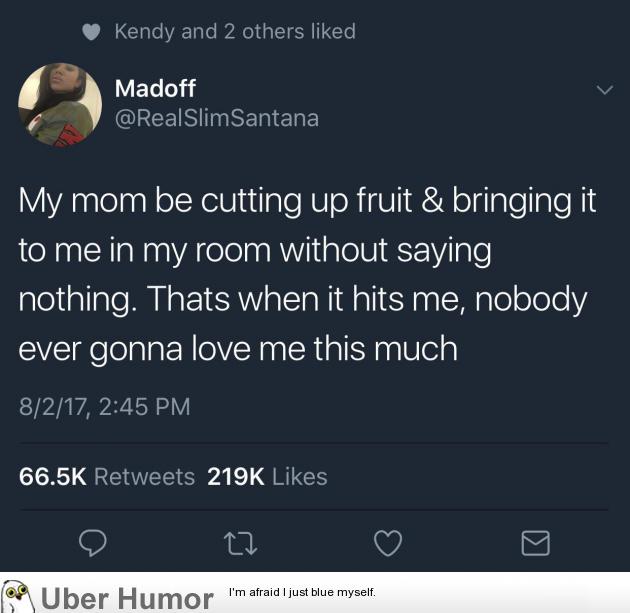
Task: Tap the retweet arrows icon
Action: pos(240,543)
